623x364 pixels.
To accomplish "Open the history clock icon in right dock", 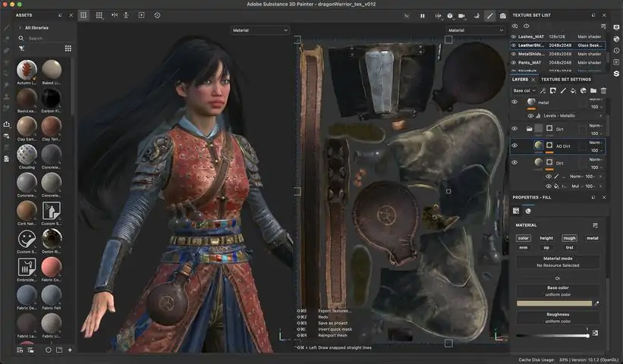I will coord(616,50).
